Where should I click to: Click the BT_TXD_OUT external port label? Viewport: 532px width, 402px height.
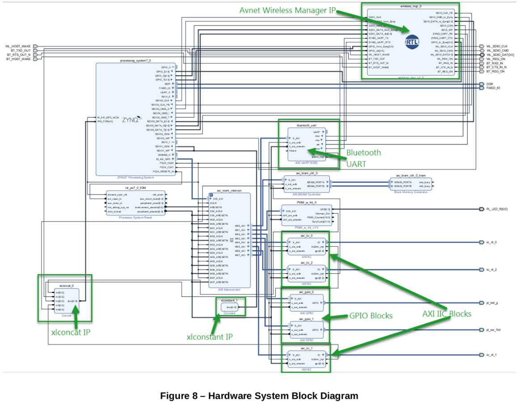pos(21,51)
